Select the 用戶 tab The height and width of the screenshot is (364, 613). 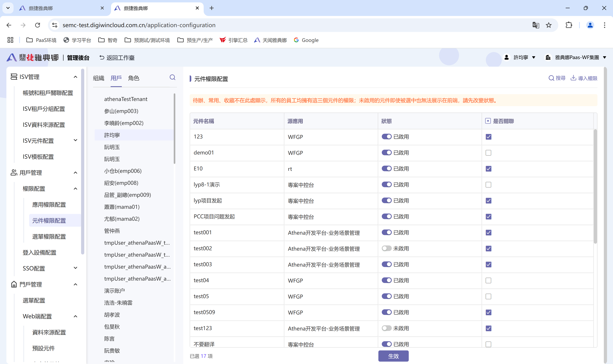pos(116,78)
